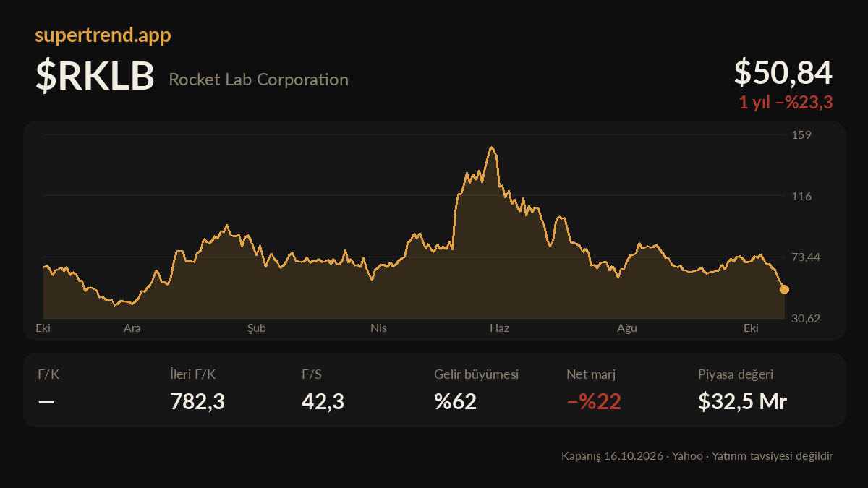Viewport: 868px width, 488px height.
Task: Click the Haz month label on the x-axis
Action: tap(500, 328)
